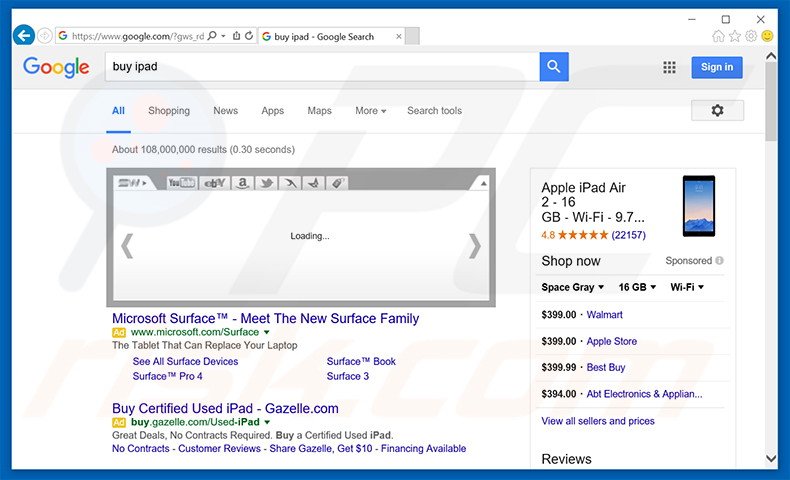Click the Apple iPad Air 2 product image
This screenshot has height=480, width=790.
point(699,206)
